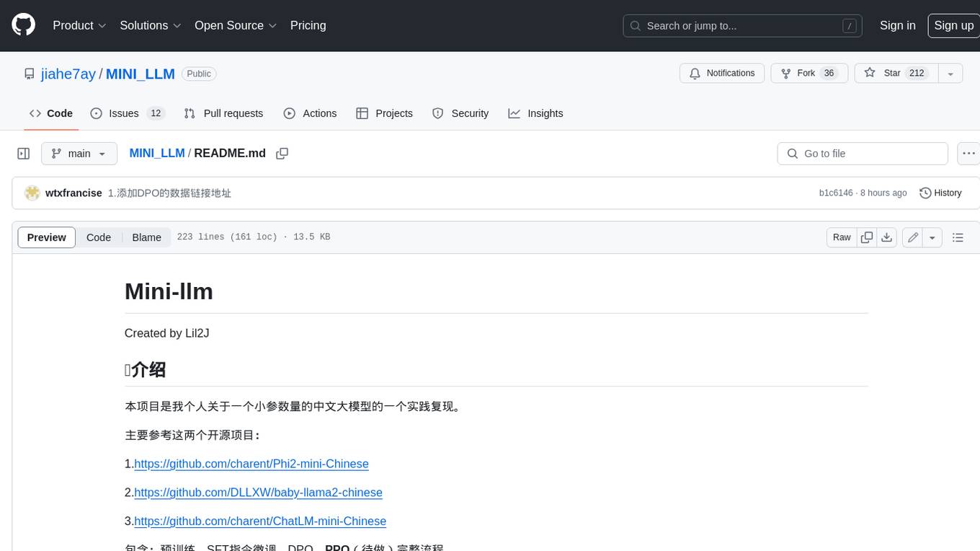Viewport: 980px width, 551px height.
Task: Switch to the Code tab
Action: pyautogui.click(x=51, y=113)
